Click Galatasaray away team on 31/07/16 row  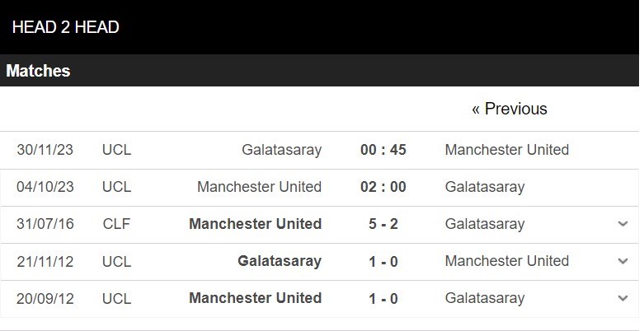point(484,224)
